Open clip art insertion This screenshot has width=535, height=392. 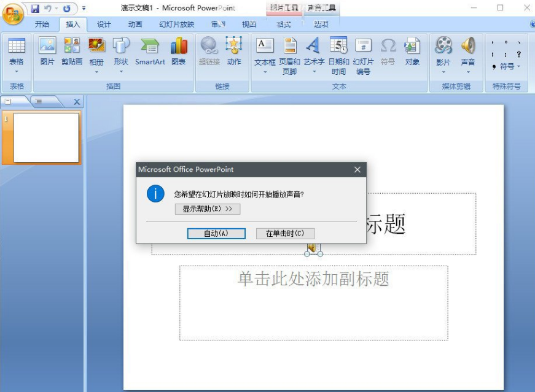[x=72, y=51]
